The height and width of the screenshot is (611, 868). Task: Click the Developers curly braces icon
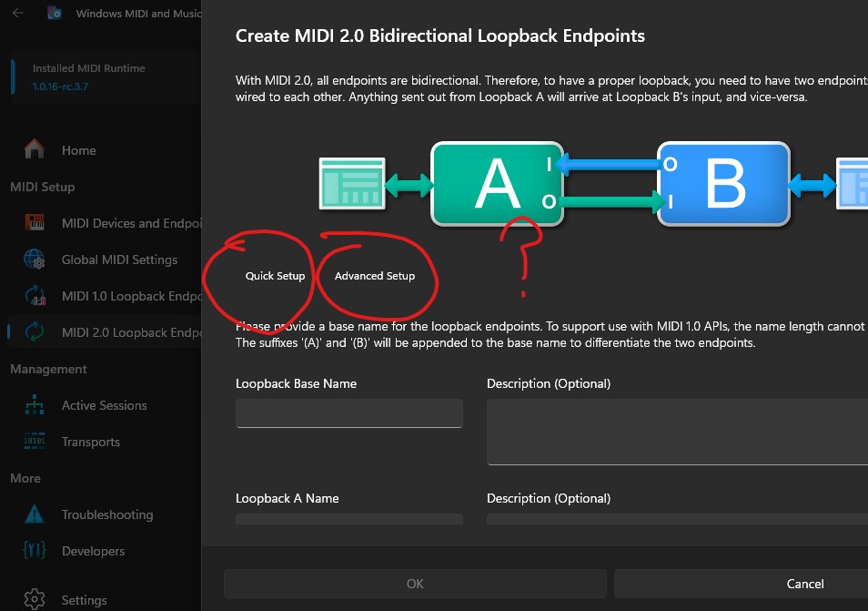click(x=35, y=551)
